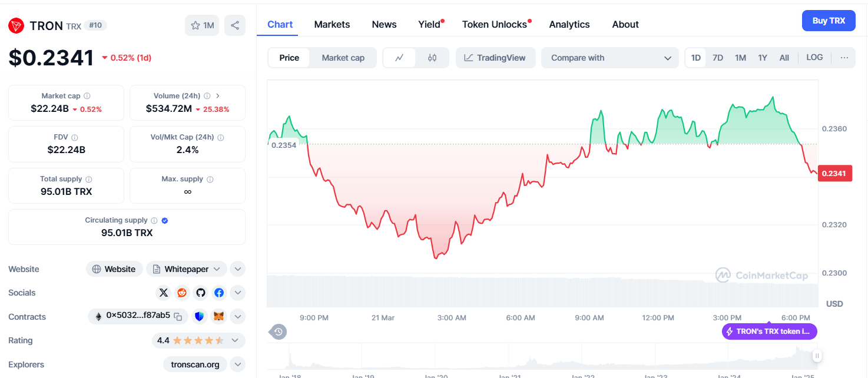Add TRON to watchlist star button
This screenshot has height=378, width=868.
point(202,25)
